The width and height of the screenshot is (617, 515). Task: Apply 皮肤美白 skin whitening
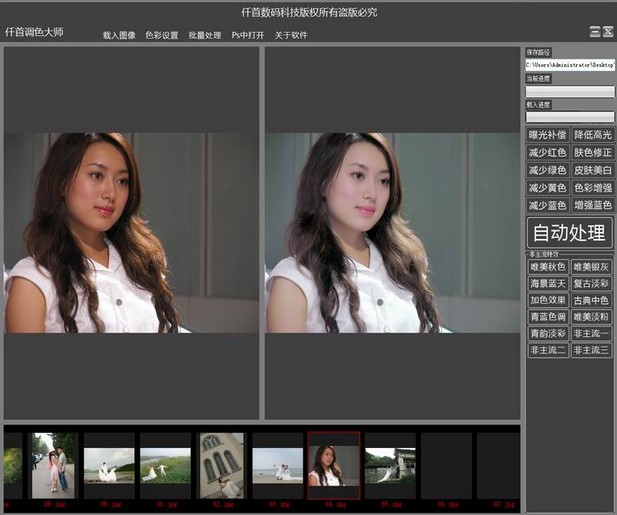click(592, 170)
